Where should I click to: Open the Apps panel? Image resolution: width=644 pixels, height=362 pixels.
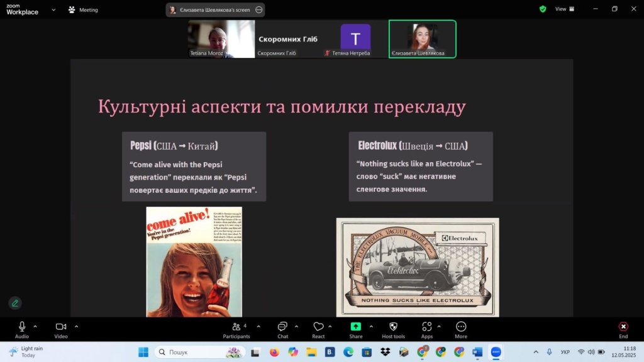[x=427, y=329]
